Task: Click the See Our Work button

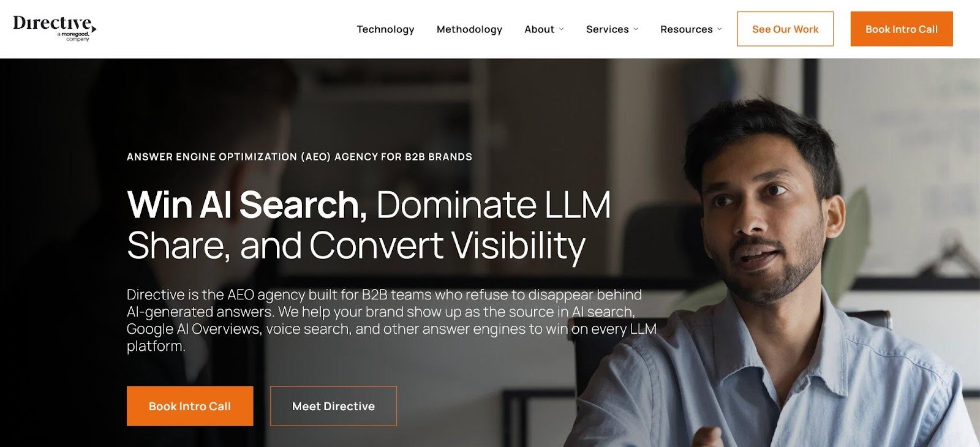Action: coord(785,29)
